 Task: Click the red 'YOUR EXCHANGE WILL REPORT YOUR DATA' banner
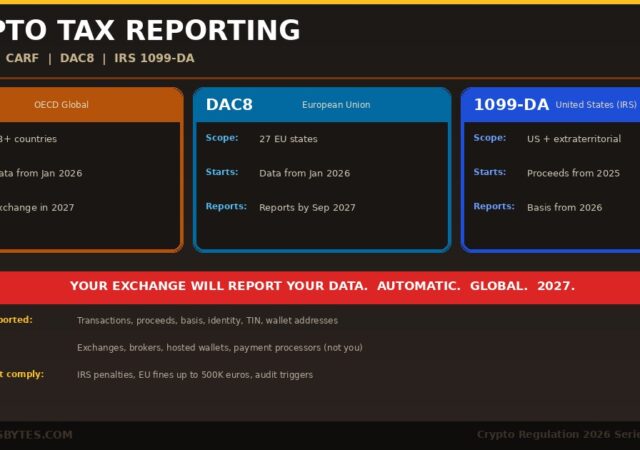(320, 286)
